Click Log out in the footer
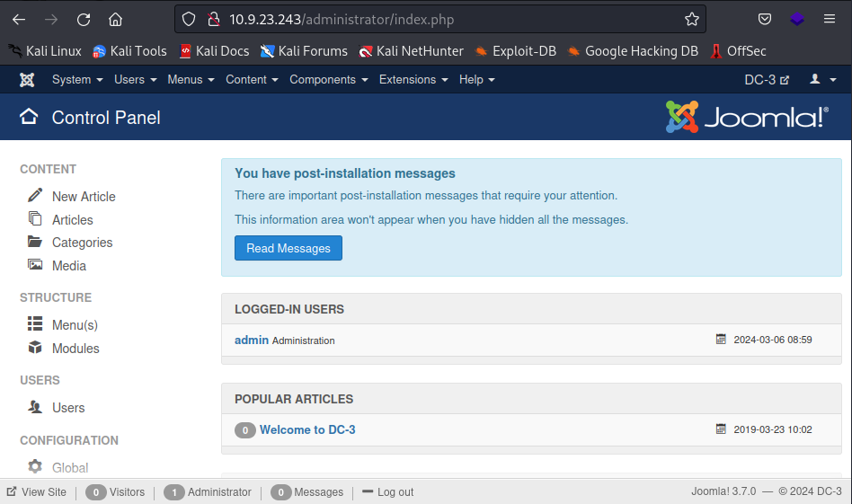The image size is (852, 504). point(395,491)
